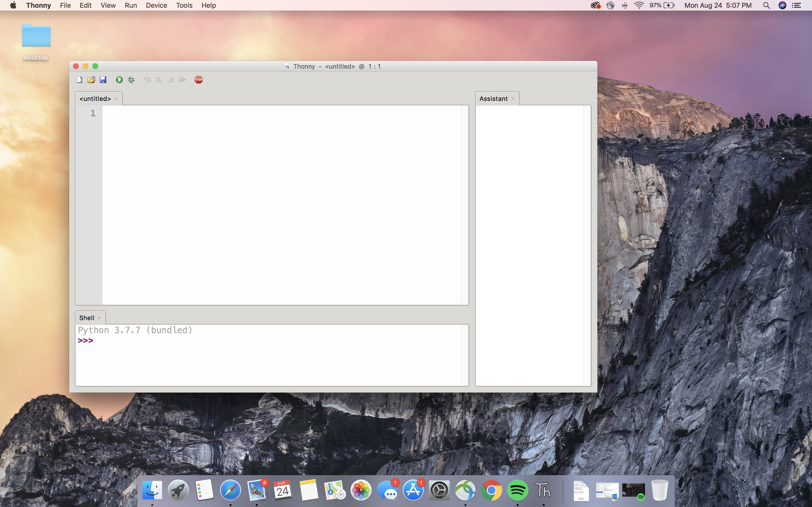
Task: Switch to the Assistant panel tab
Action: (x=493, y=99)
